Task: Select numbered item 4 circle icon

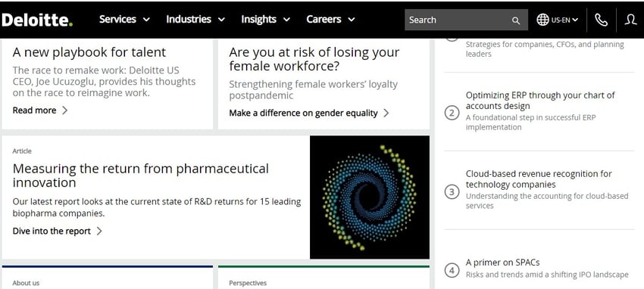Action: tap(452, 270)
